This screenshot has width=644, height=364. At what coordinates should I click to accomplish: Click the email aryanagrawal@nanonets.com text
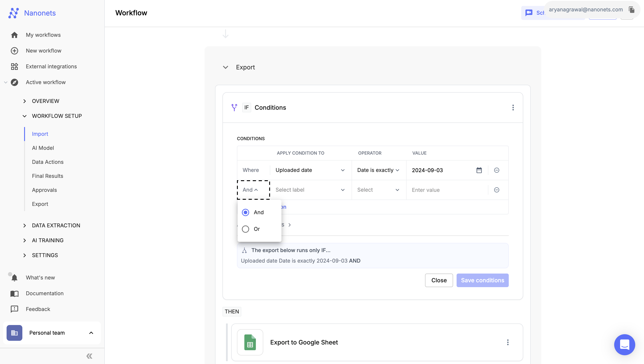pyautogui.click(x=586, y=9)
